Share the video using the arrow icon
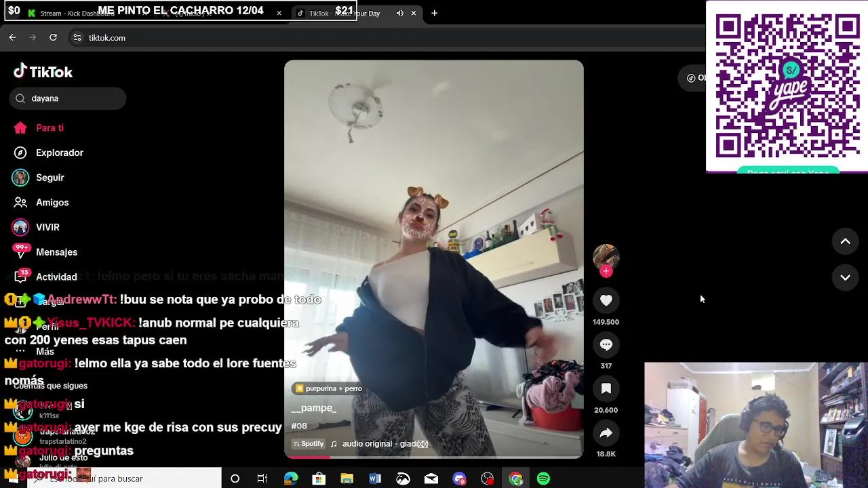 point(606,433)
